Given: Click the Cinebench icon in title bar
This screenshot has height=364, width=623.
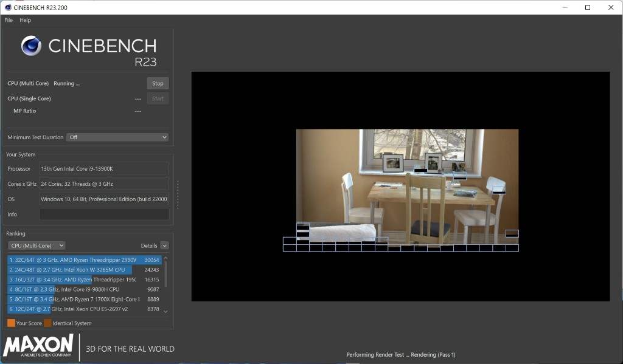Looking at the screenshot, I should click(7, 7).
